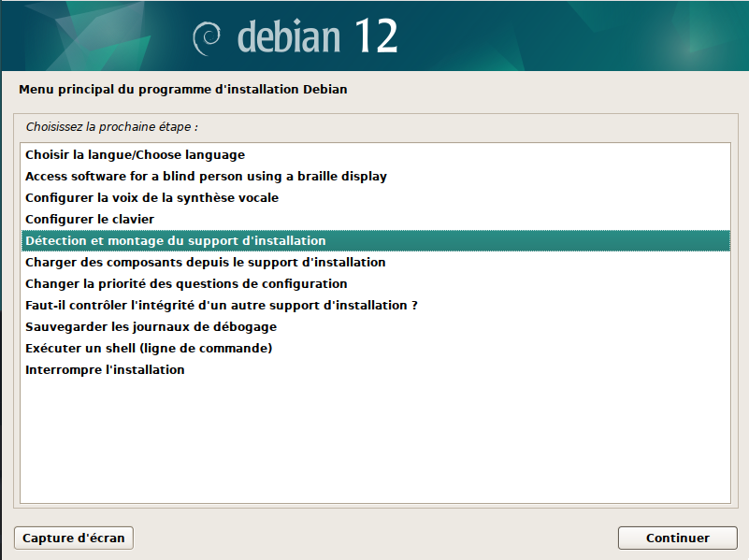
Task: Choose "Charger des composants depuis le support d'installation"
Action: coord(376,262)
